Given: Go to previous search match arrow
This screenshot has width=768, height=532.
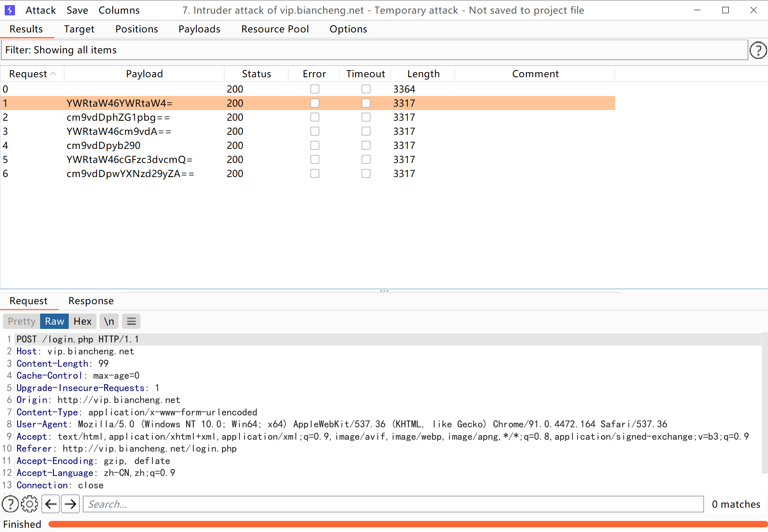Looking at the screenshot, I should click(x=51, y=504).
